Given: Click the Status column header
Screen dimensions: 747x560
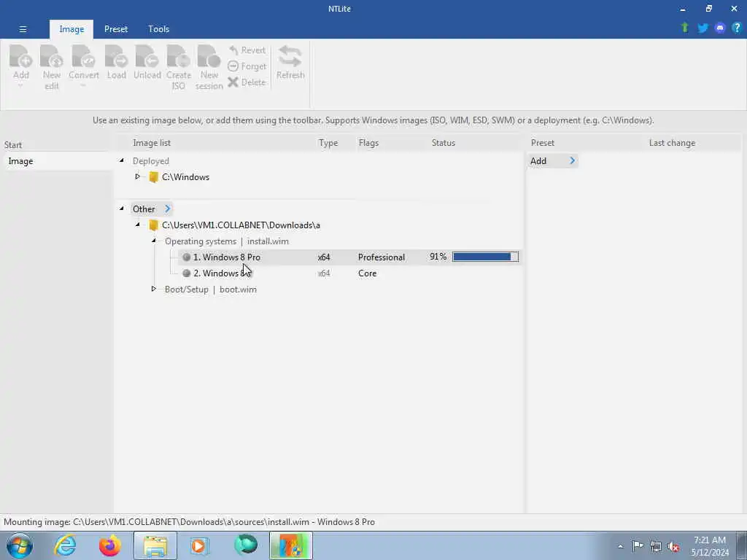Looking at the screenshot, I should [443, 143].
